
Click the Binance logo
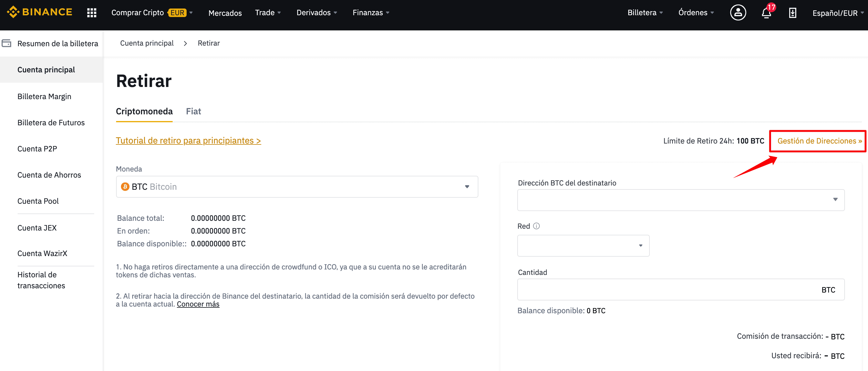pyautogui.click(x=40, y=12)
